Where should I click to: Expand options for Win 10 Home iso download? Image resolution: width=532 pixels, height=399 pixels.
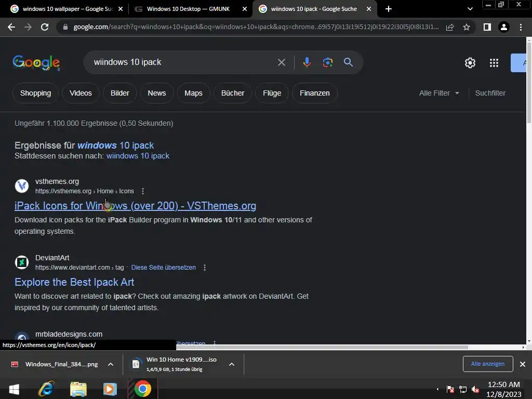[x=232, y=364]
